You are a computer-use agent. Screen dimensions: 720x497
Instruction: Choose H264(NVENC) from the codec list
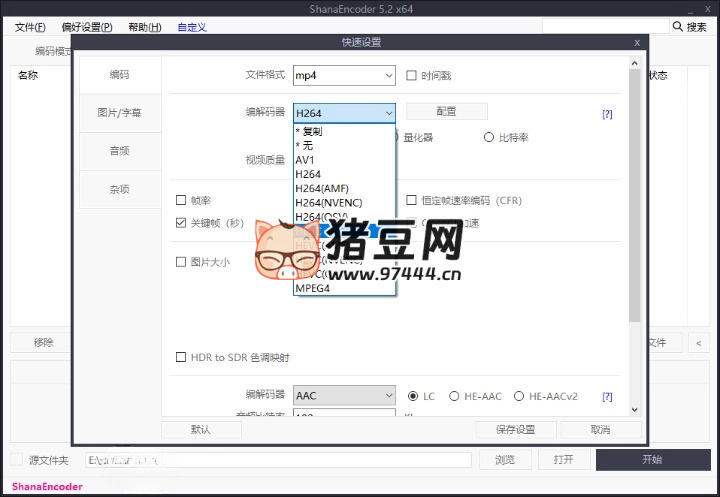[x=328, y=203]
